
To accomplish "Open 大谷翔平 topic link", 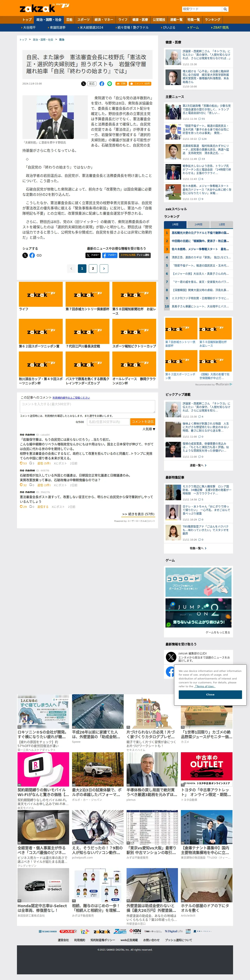I will click(29, 28).
